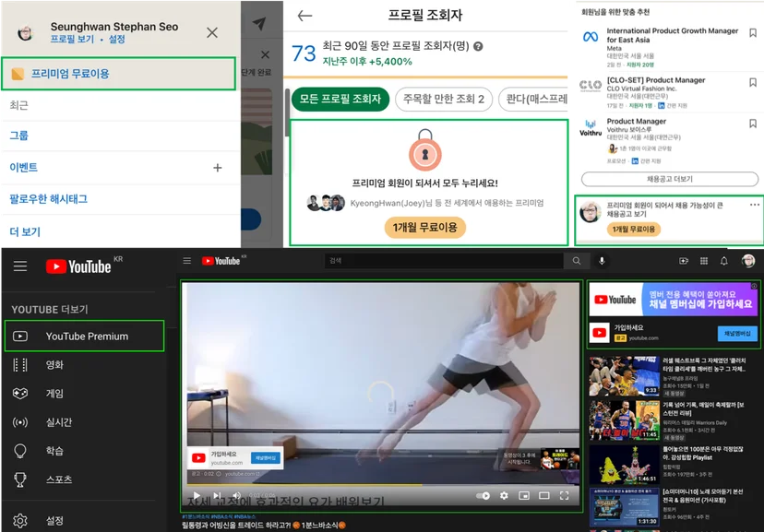Click large YouTube logo in sidebar
The height and width of the screenshot is (532, 764).
[x=78, y=266]
